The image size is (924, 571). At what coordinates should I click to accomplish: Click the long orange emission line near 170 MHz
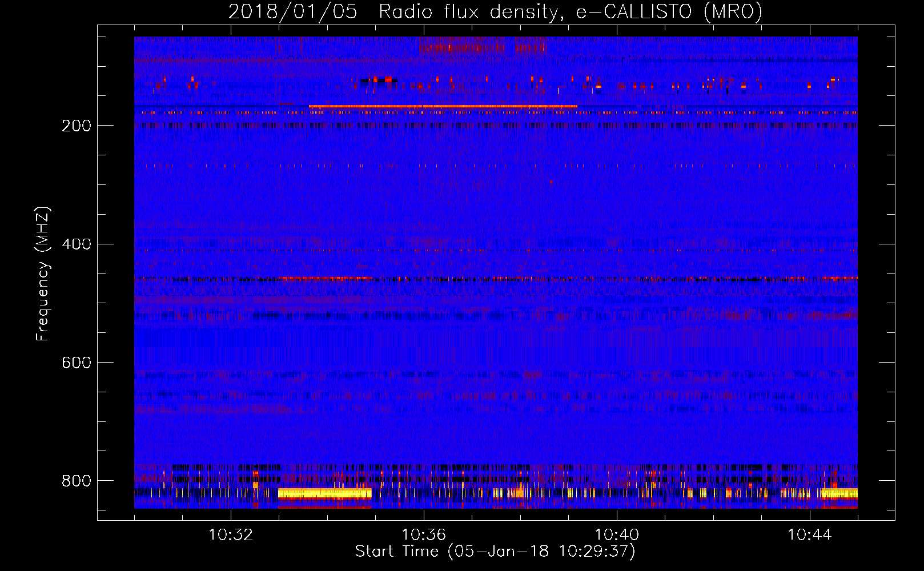pos(443,106)
